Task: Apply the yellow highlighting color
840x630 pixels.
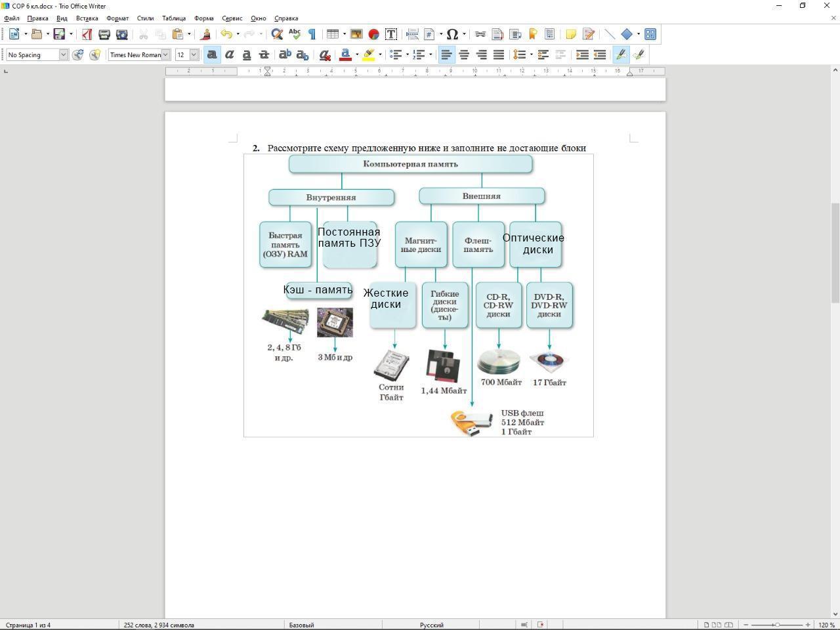Action: [368, 54]
